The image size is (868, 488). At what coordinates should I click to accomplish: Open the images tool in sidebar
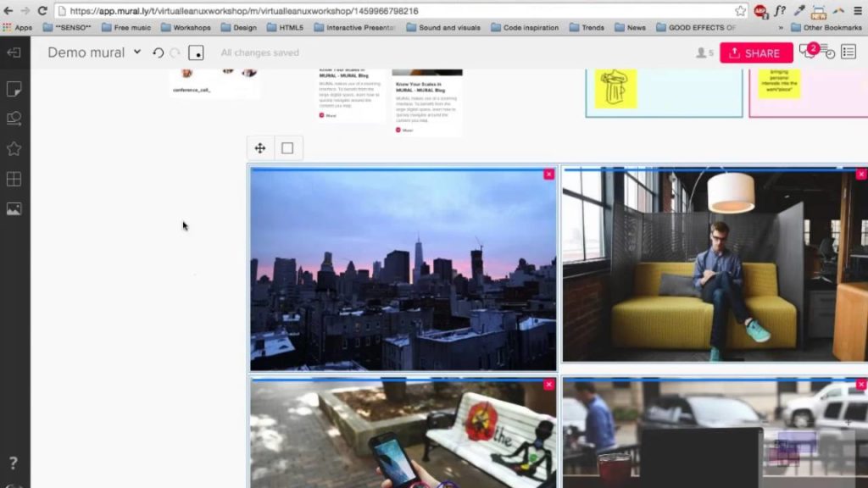14,209
